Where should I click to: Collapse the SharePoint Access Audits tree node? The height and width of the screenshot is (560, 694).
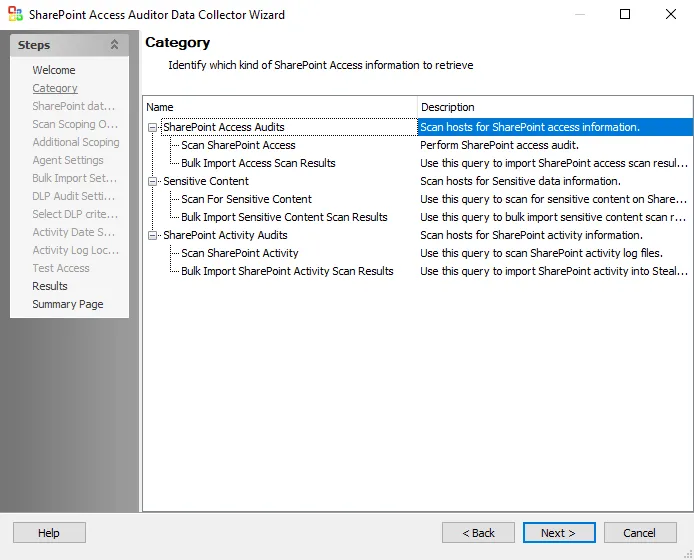[x=152, y=127]
